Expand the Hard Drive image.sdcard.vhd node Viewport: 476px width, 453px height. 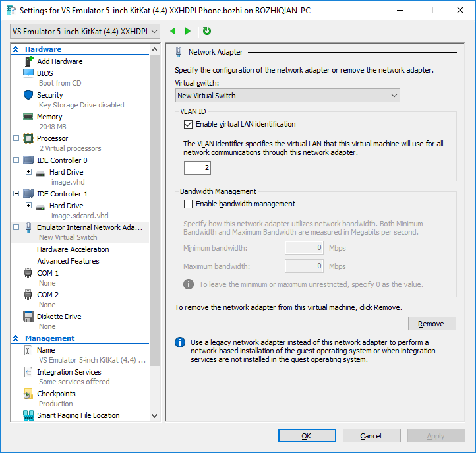[x=28, y=206]
